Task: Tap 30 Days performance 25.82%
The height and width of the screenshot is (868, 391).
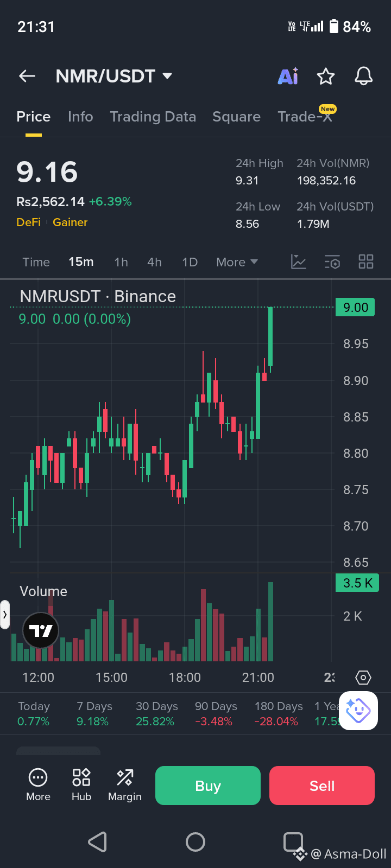Action: (x=155, y=722)
